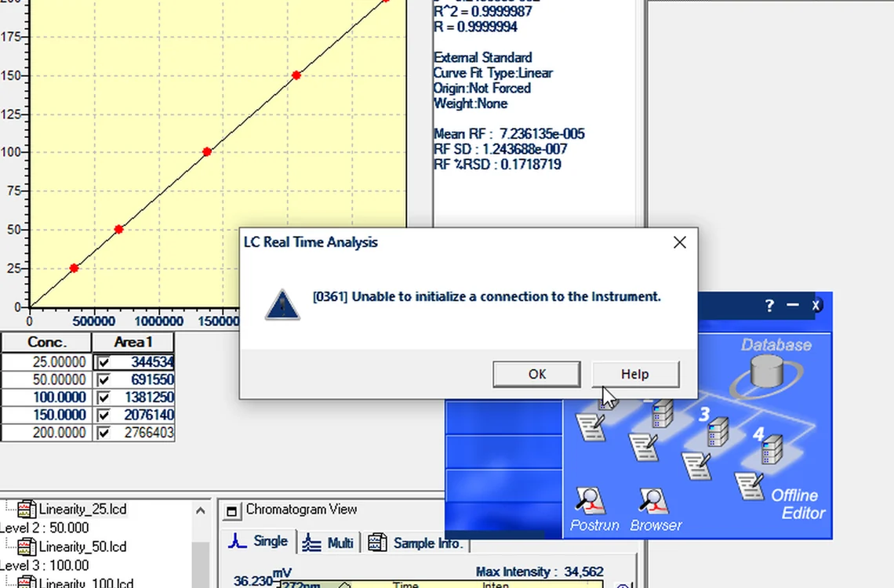
Task: Open the Database icon in the launcher
Action: click(x=767, y=372)
